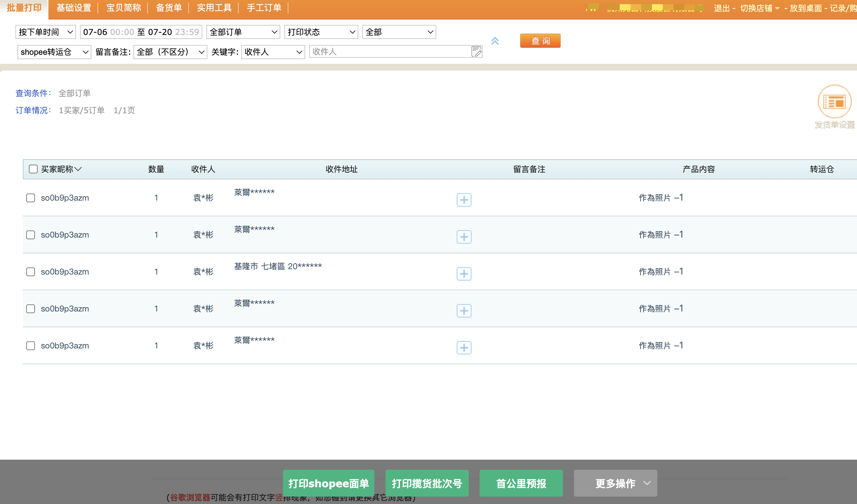Click plus icon for 基隆市 七堵區 order

tap(464, 274)
